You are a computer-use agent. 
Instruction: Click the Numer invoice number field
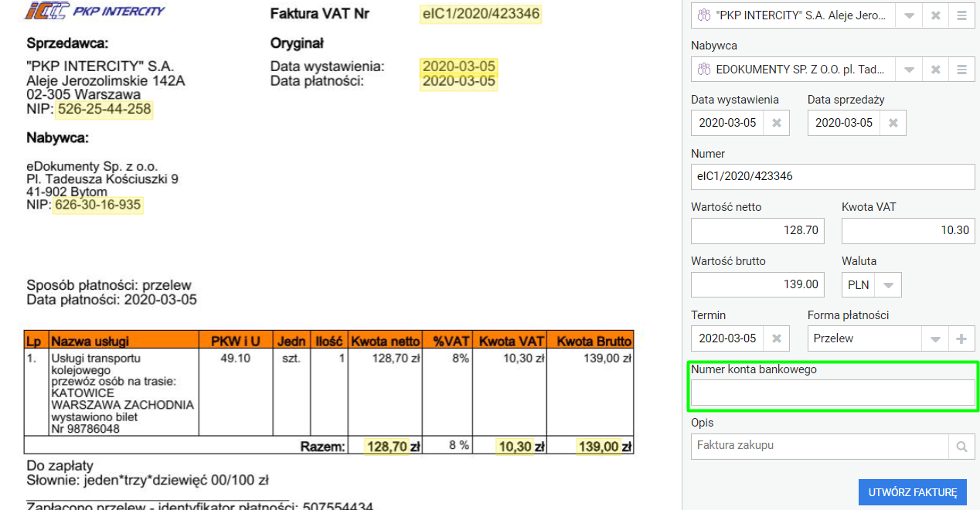click(833, 176)
